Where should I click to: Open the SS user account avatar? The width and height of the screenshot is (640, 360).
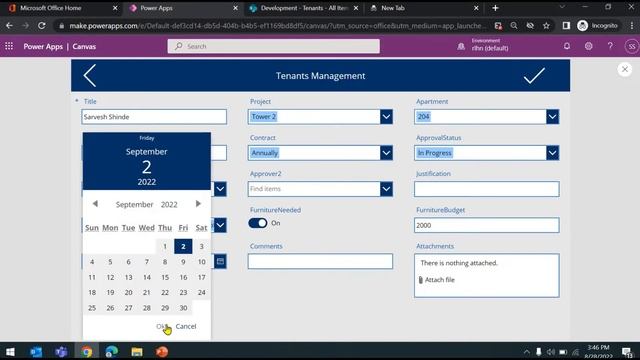(x=631, y=46)
